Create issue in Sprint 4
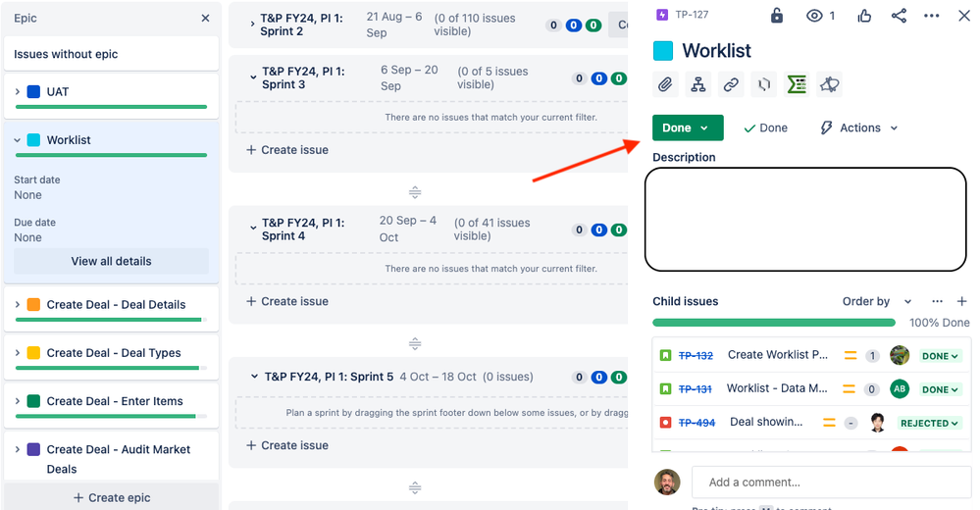Viewport: 980px width, 510px height. (x=287, y=301)
